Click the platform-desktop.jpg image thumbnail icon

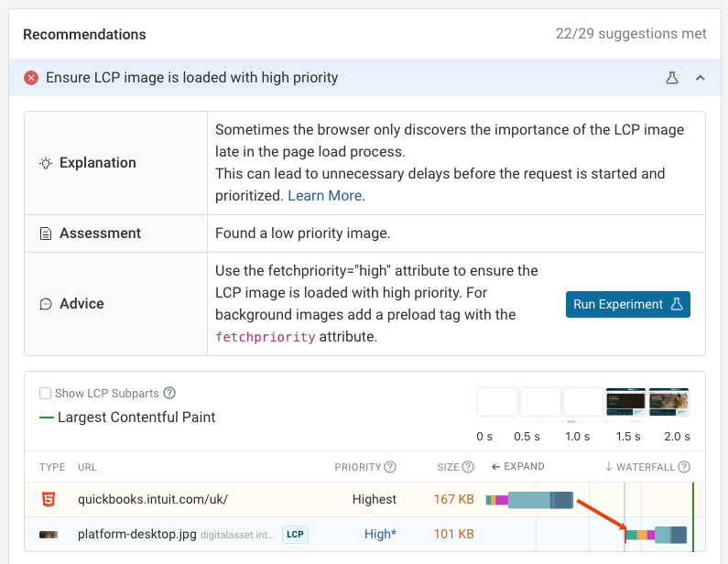pyautogui.click(x=49, y=534)
